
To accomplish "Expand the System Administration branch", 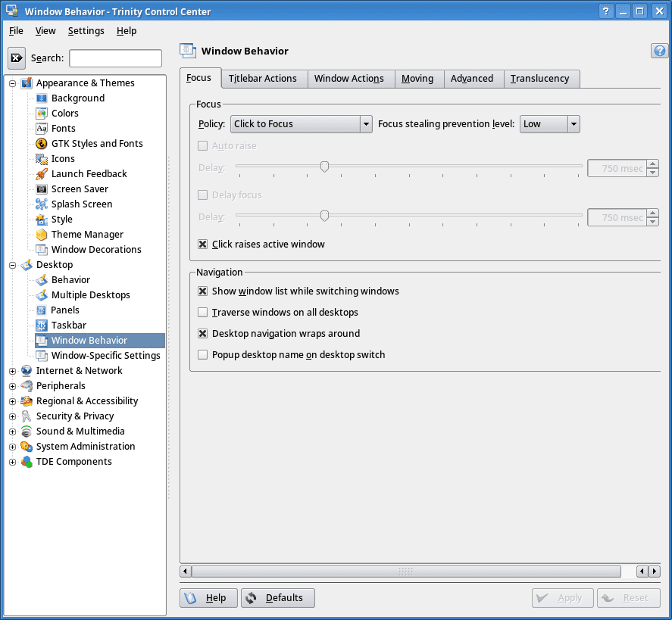I will pos(12,447).
